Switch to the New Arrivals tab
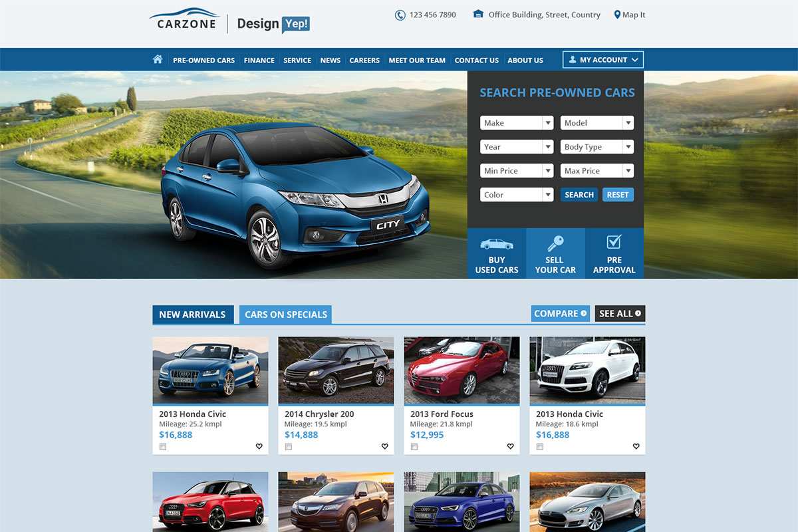The width and height of the screenshot is (798, 532). coord(193,315)
